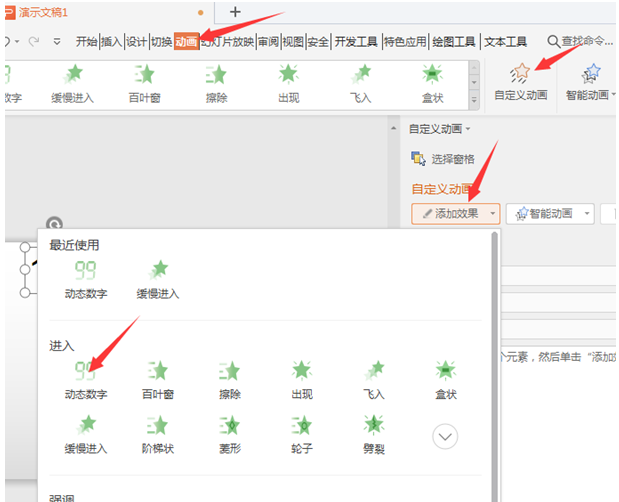Open the 绘图工具 tab
The image size is (619, 502).
[454, 41]
